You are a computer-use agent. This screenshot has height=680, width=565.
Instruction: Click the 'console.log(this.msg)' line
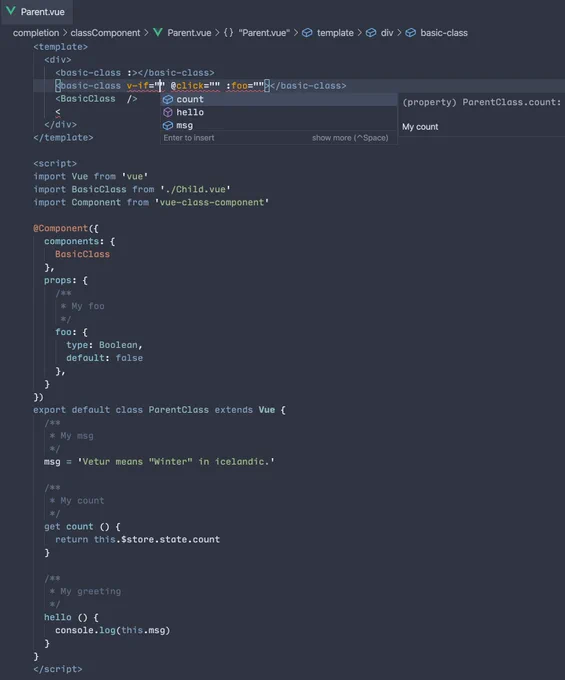(x=113, y=630)
